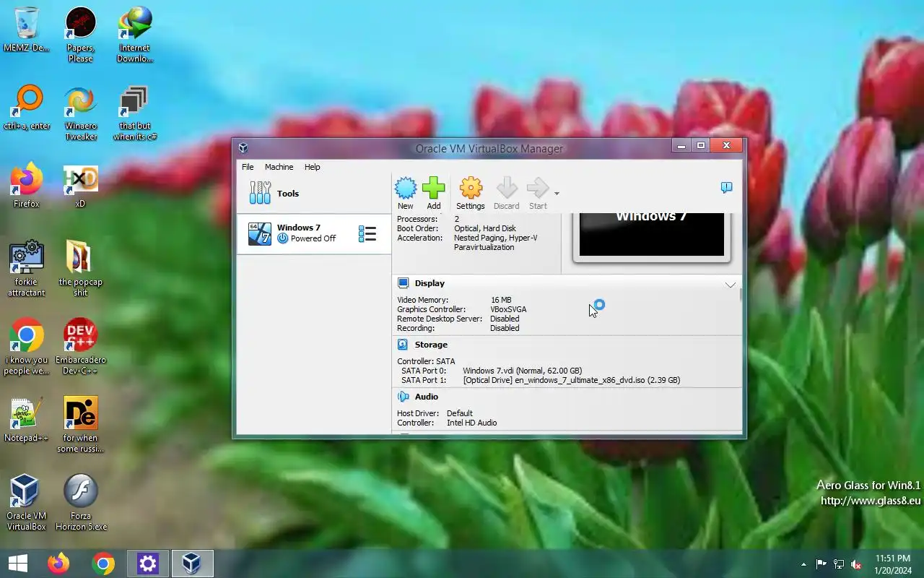Screen dimensions: 924x578
Task: Select the Windows 7 virtual machine
Action: click(x=314, y=233)
